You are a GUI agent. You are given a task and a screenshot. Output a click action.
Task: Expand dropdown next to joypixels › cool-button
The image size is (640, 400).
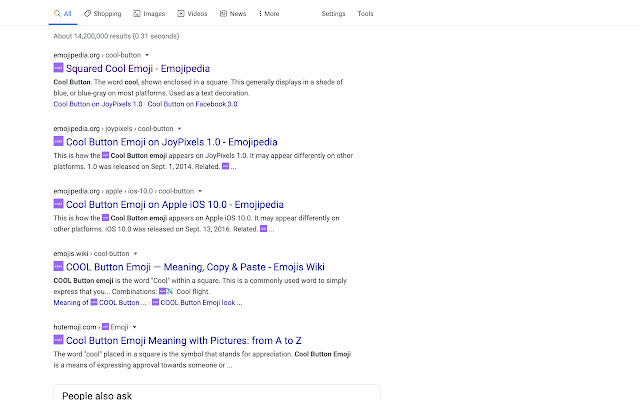click(179, 129)
